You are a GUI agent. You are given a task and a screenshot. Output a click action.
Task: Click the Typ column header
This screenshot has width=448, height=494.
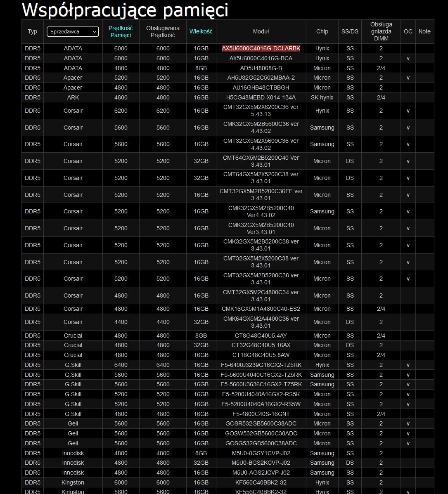pyautogui.click(x=33, y=31)
